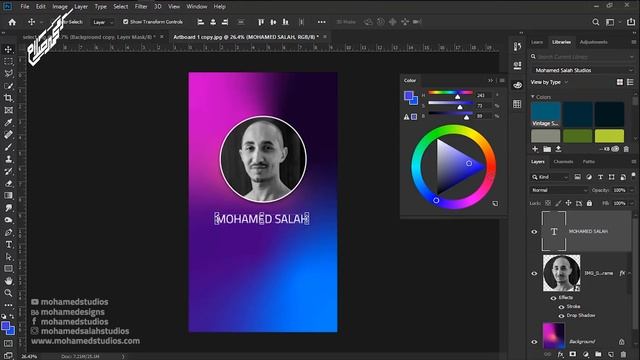Select the Rectangular Marquee tool
This screenshot has height=360, width=640.
coord(8,62)
